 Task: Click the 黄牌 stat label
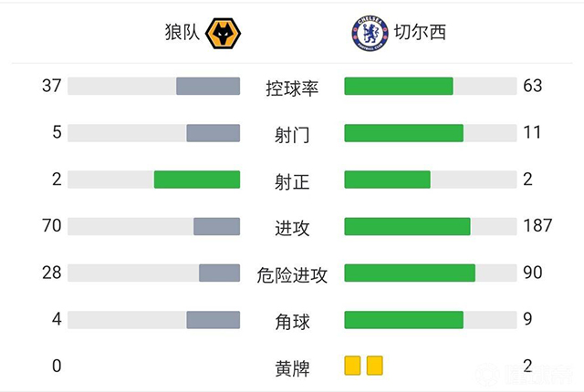(x=292, y=368)
